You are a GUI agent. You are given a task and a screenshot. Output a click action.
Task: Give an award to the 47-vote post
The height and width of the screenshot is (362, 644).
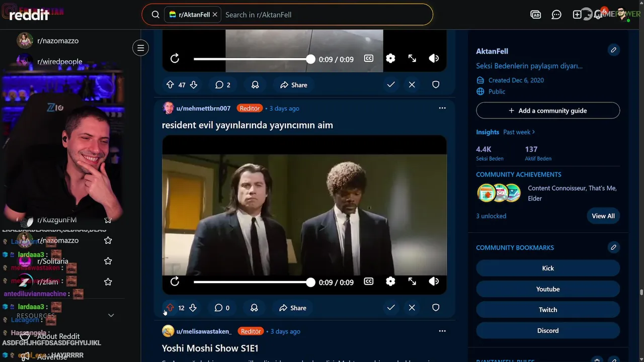[255, 85]
